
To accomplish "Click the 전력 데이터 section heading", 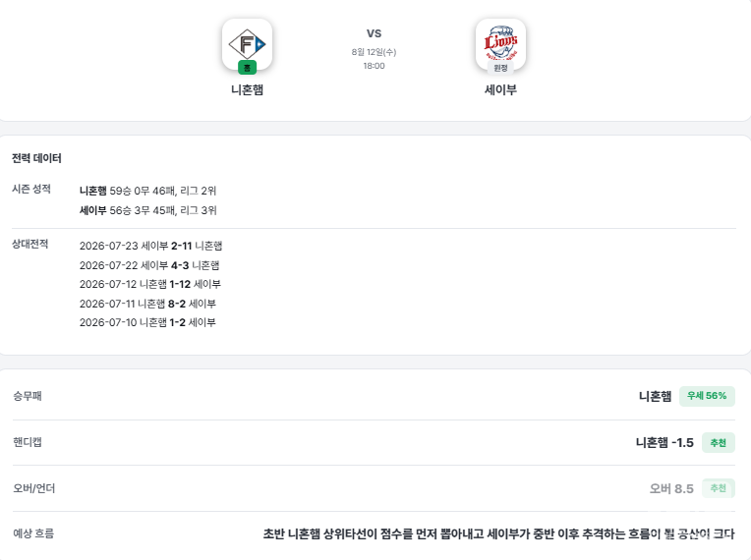I will coord(36,158).
